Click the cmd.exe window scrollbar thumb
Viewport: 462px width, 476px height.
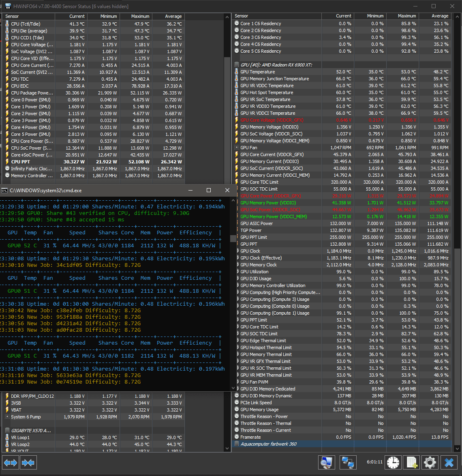click(x=233, y=238)
